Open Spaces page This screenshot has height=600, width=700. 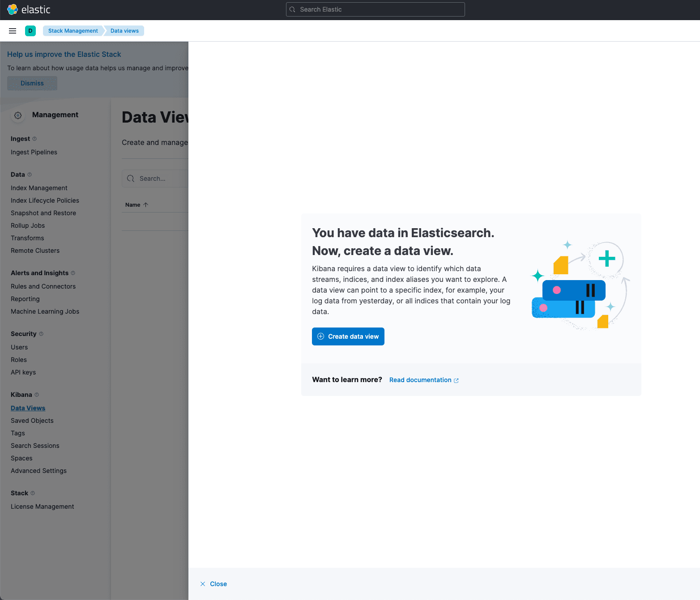pos(21,458)
